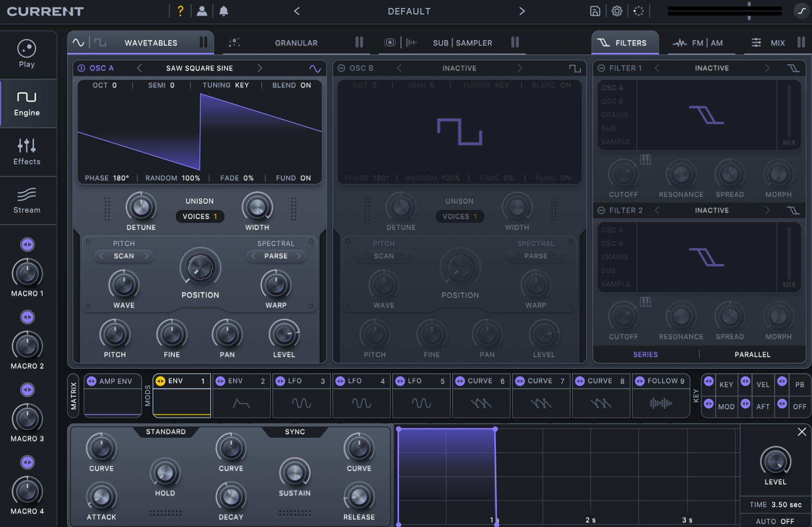Open the Stream page in sidebar
This screenshot has height=527, width=812.
pyautogui.click(x=27, y=201)
